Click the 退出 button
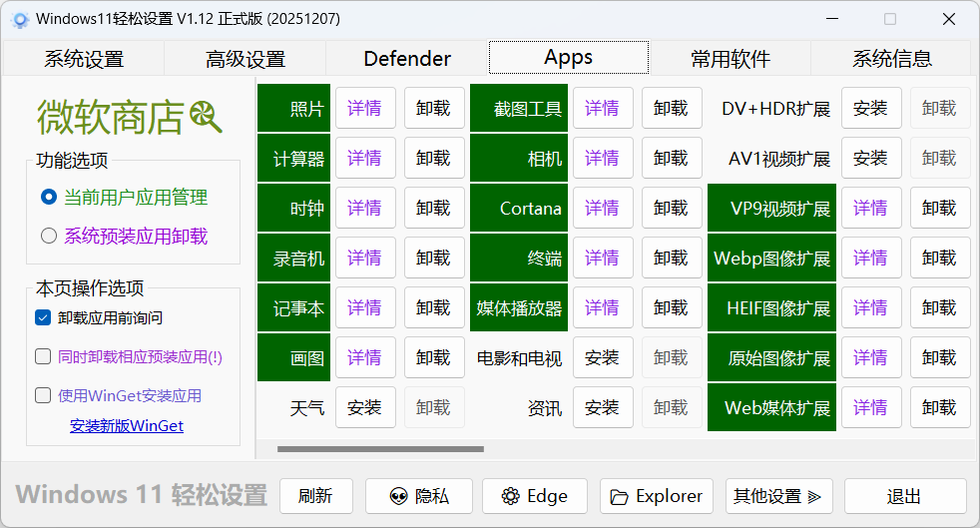Screen dimensions: 980x528 904,496
